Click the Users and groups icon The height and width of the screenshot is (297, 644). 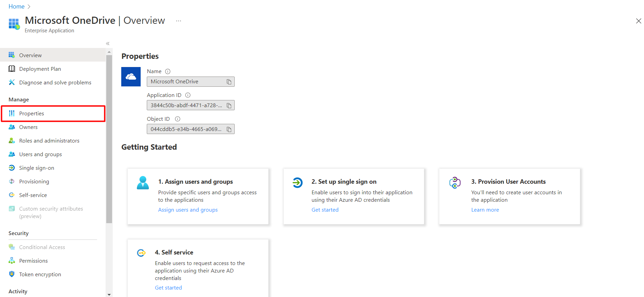12,154
